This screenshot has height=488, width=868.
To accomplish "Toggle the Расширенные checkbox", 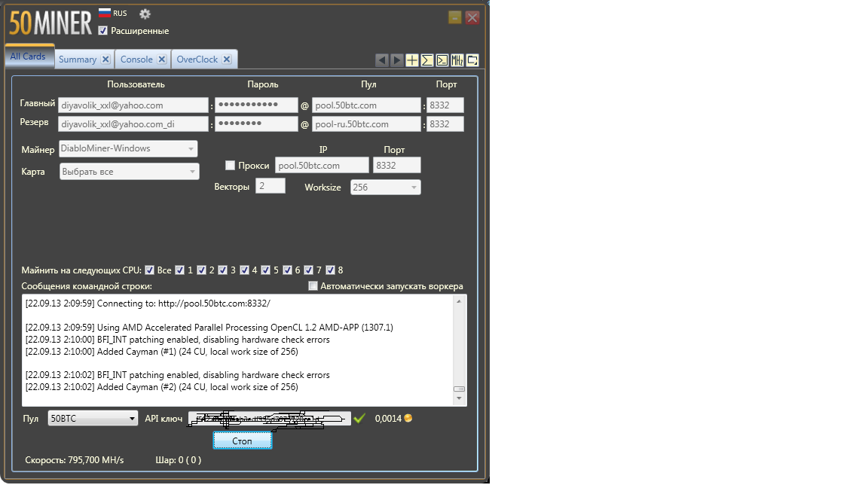I will click(x=103, y=31).
